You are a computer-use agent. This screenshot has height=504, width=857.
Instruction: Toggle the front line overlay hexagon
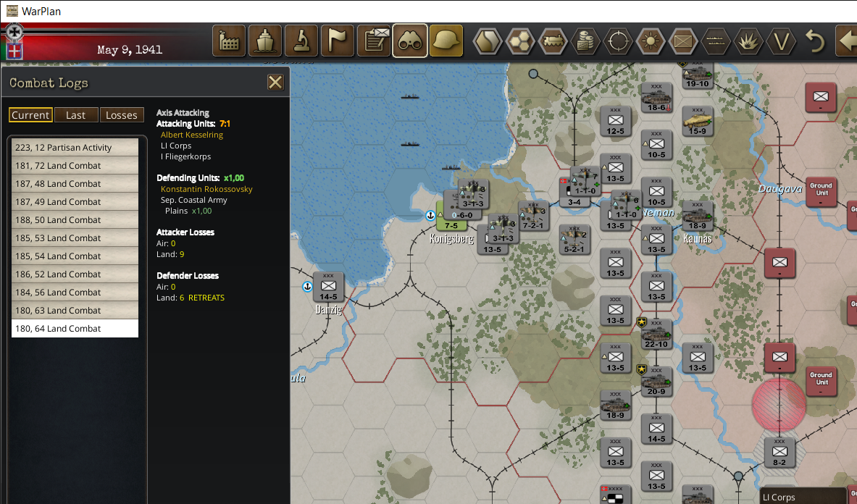tap(716, 41)
